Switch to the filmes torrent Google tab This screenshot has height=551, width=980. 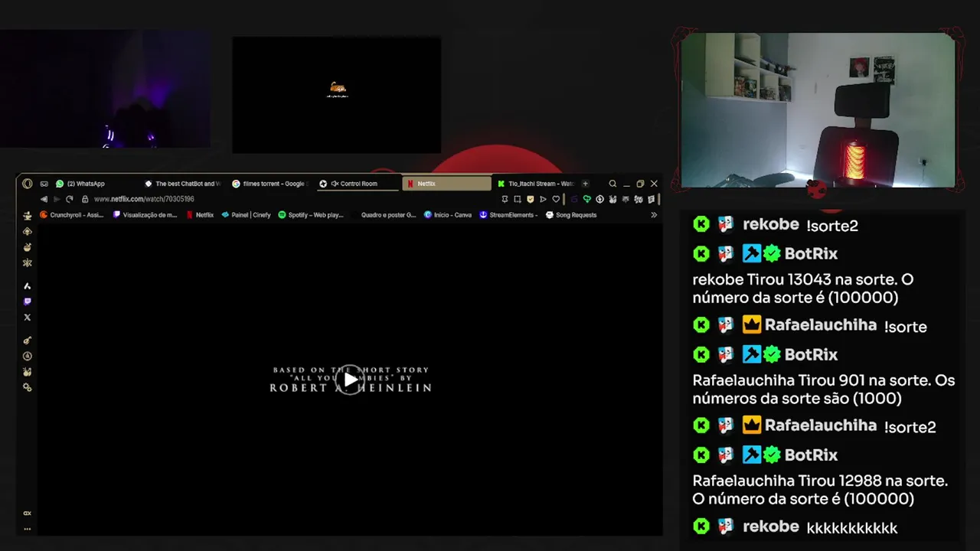pyautogui.click(x=270, y=184)
